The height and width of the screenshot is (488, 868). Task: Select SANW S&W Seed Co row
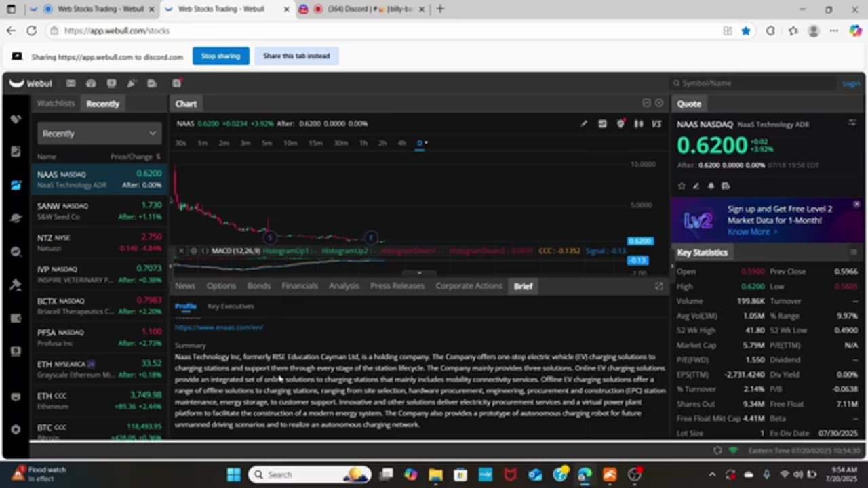pyautogui.click(x=99, y=211)
